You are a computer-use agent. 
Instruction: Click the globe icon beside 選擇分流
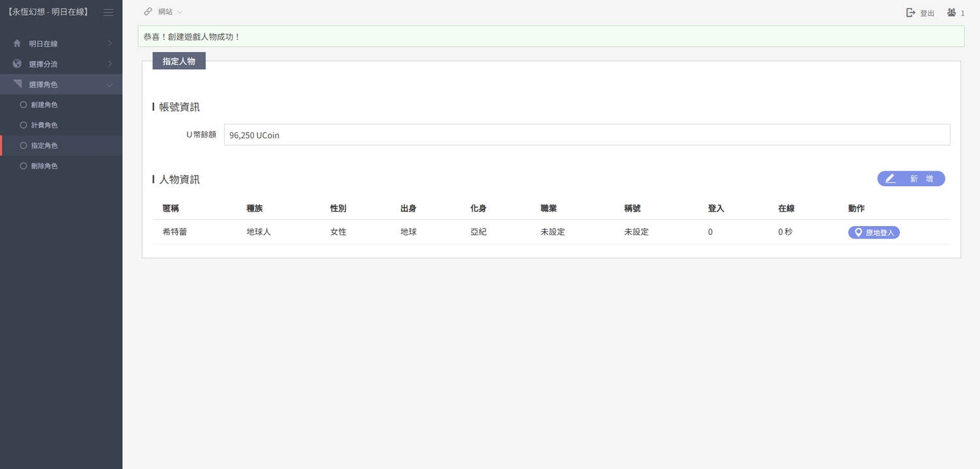(17, 64)
